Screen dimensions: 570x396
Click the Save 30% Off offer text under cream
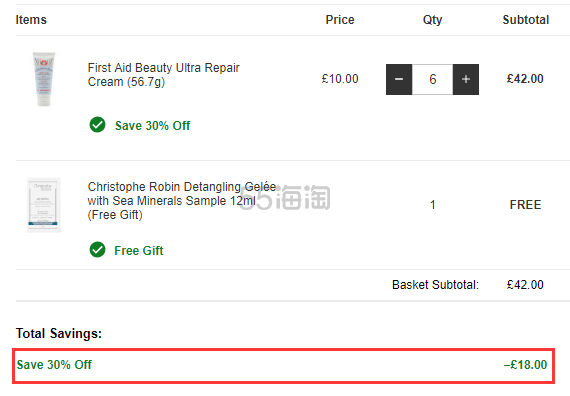[152, 126]
